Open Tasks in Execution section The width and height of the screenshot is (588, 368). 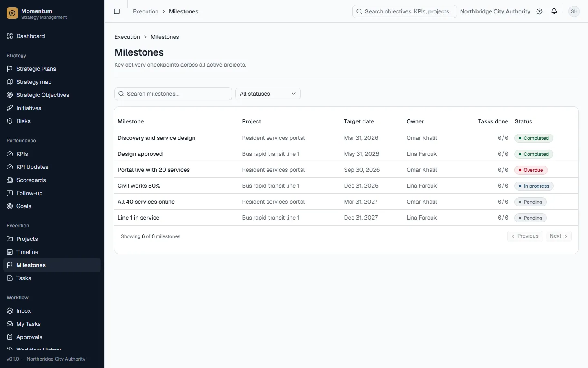tap(52, 278)
